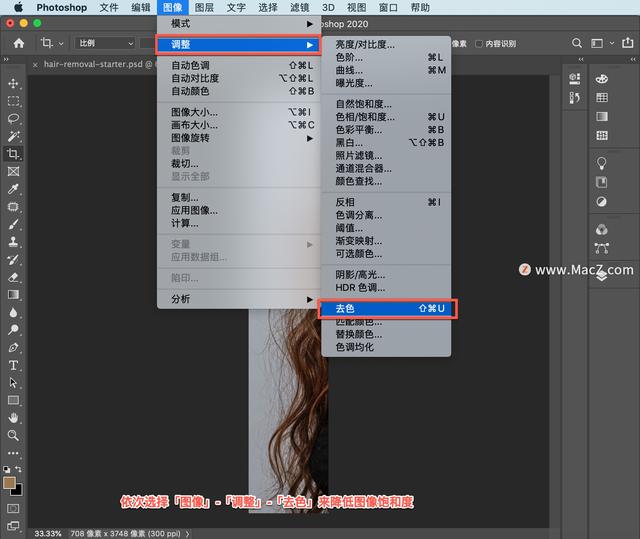Select the Pen tool

tap(13, 348)
